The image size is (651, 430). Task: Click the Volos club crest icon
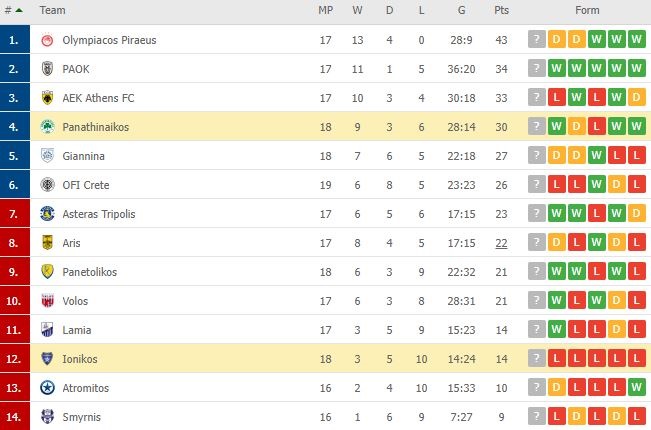47,301
